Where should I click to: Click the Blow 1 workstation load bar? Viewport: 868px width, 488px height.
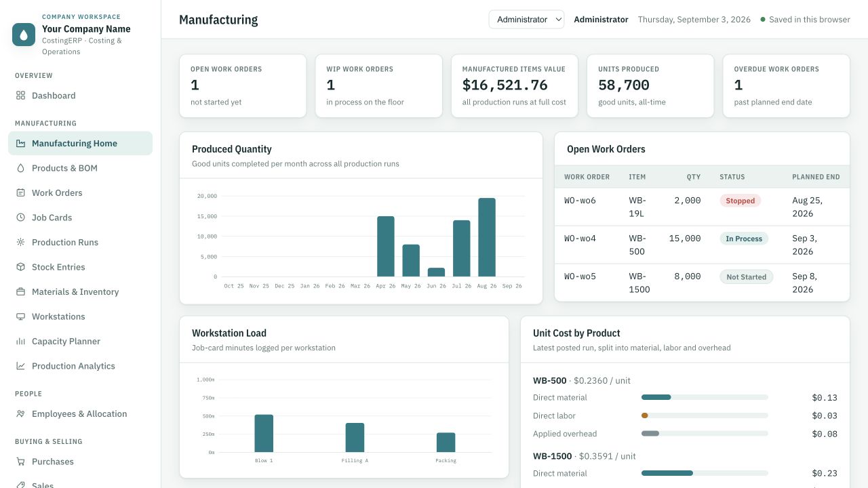(x=264, y=433)
